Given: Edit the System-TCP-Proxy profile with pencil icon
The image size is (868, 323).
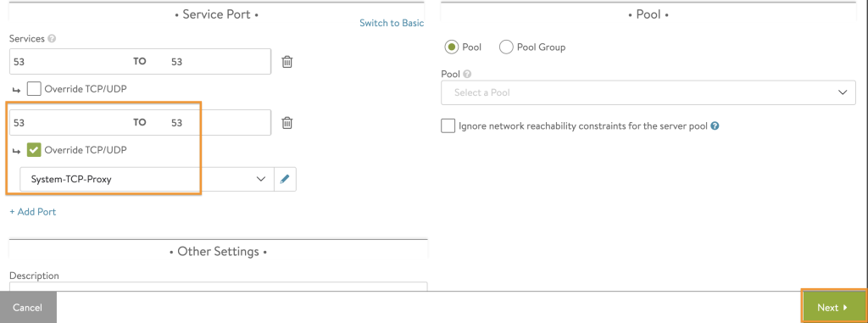Looking at the screenshot, I should (285, 179).
